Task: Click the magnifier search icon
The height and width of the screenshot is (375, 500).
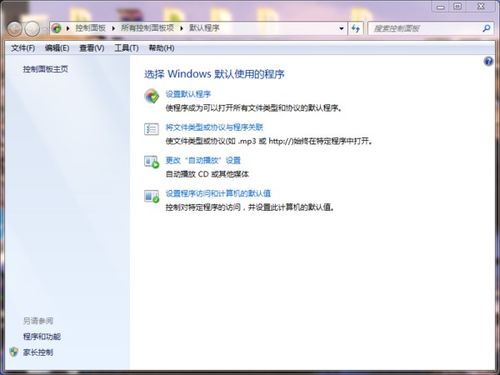Action: point(486,29)
